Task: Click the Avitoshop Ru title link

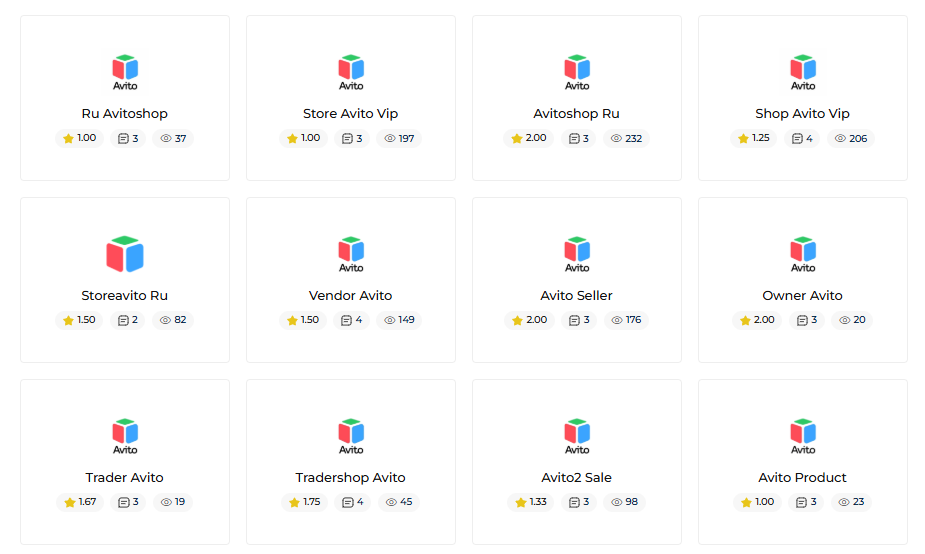Action: (576, 113)
